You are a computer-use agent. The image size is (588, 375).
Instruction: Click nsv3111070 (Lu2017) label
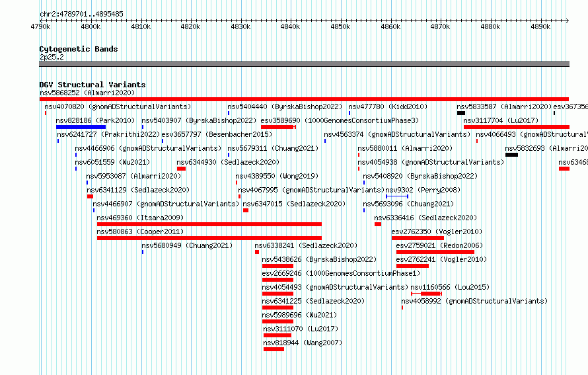click(301, 329)
